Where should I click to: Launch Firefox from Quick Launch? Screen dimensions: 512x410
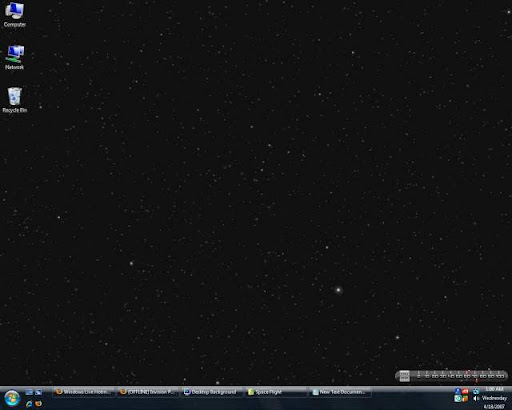[x=39, y=404]
